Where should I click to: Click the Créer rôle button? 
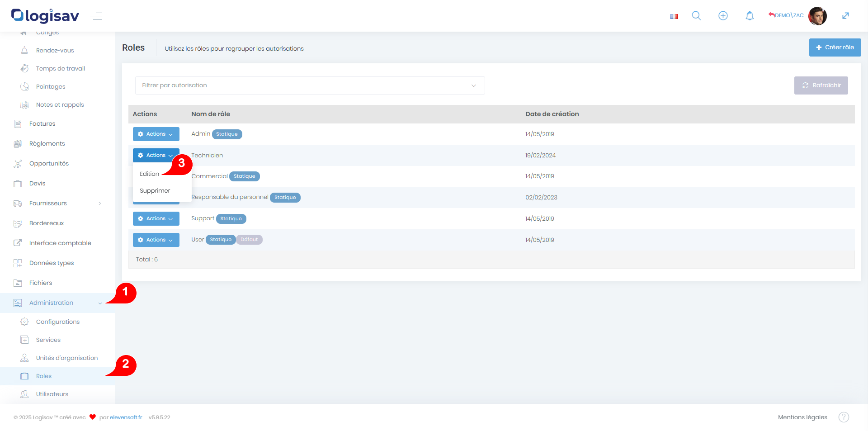click(835, 47)
